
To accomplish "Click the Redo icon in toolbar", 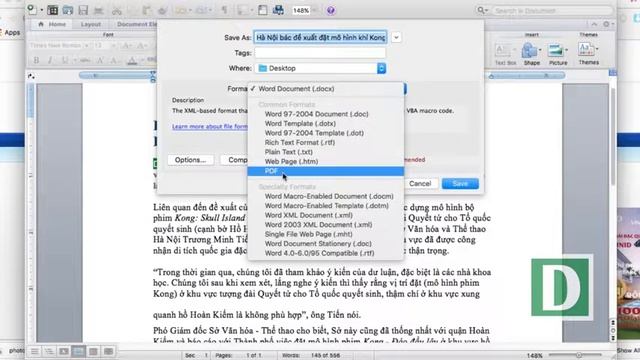I will click(x=202, y=10).
